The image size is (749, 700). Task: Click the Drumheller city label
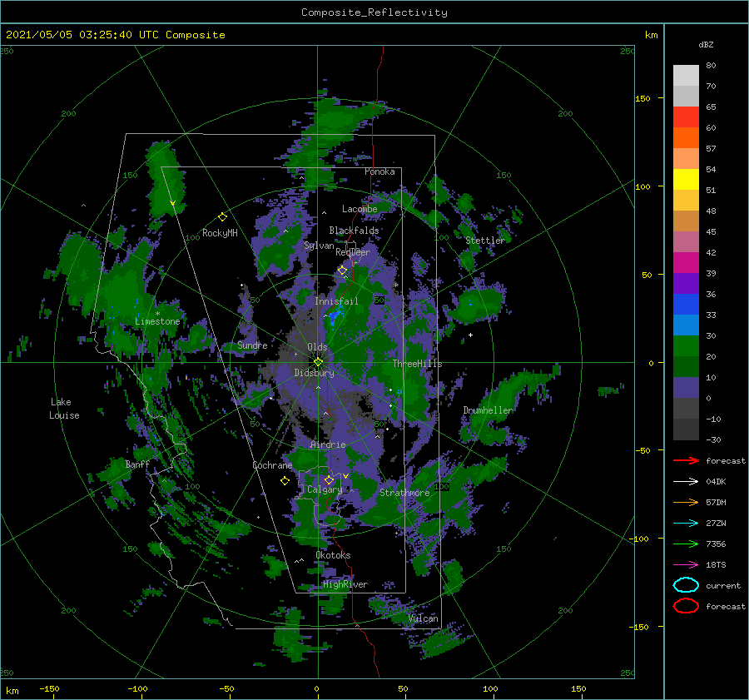click(x=488, y=410)
